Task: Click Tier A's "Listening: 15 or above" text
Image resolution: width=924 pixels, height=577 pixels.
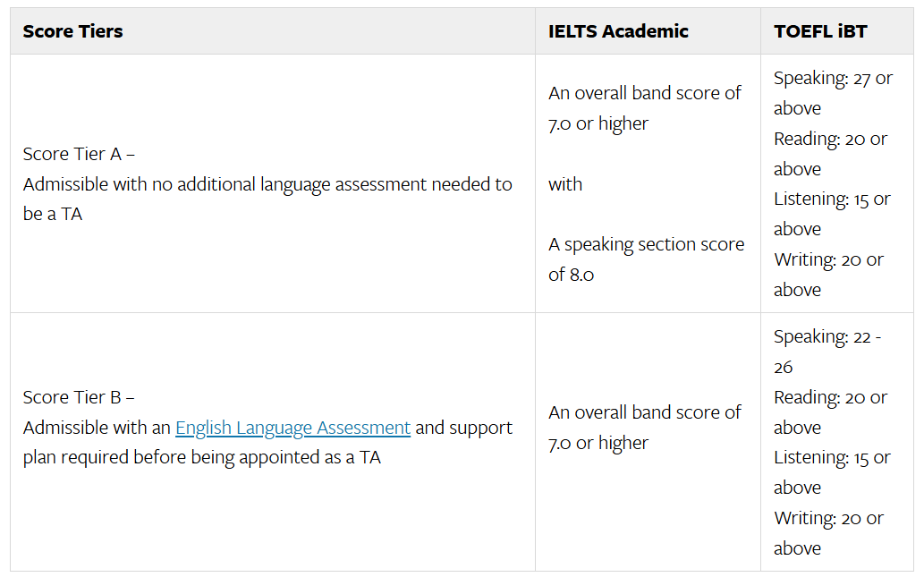Action: [x=831, y=214]
